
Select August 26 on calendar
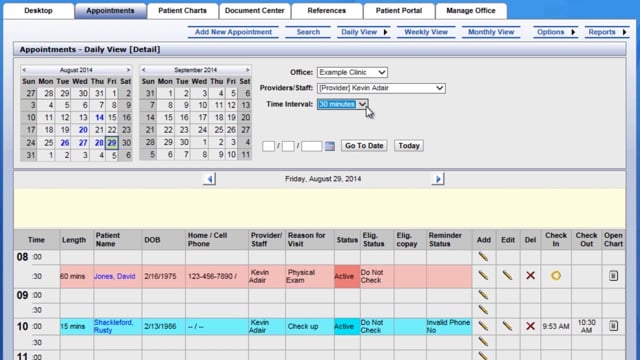pyautogui.click(x=64, y=143)
